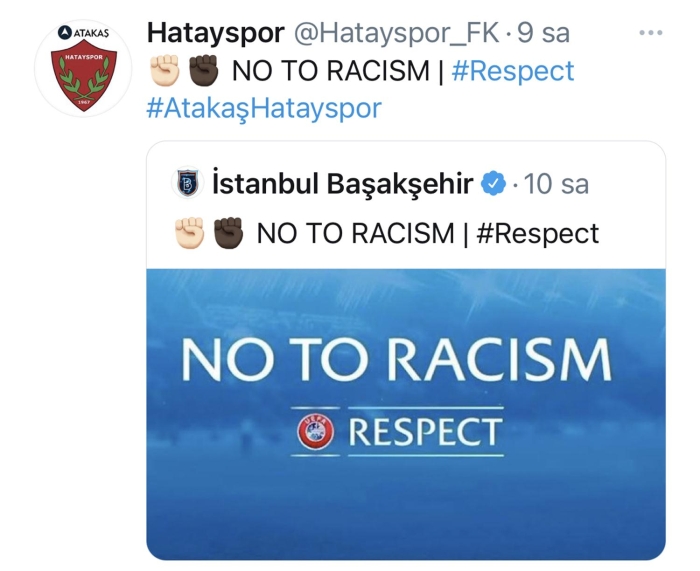Open the three-dot more options menu
This screenshot has height=571, width=700.
(651, 33)
